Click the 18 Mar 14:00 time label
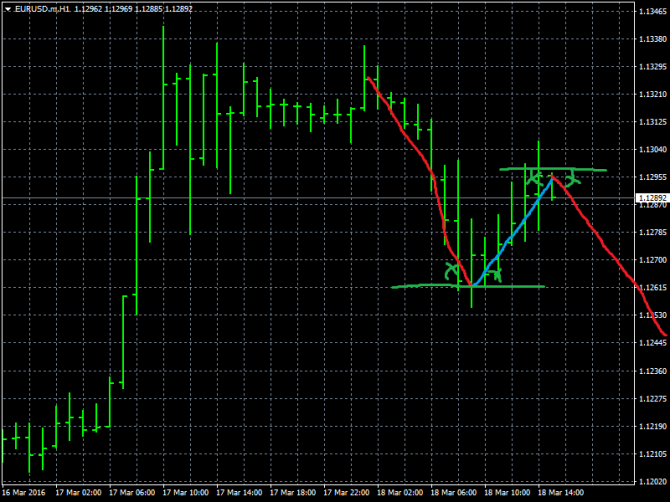 (x=561, y=493)
